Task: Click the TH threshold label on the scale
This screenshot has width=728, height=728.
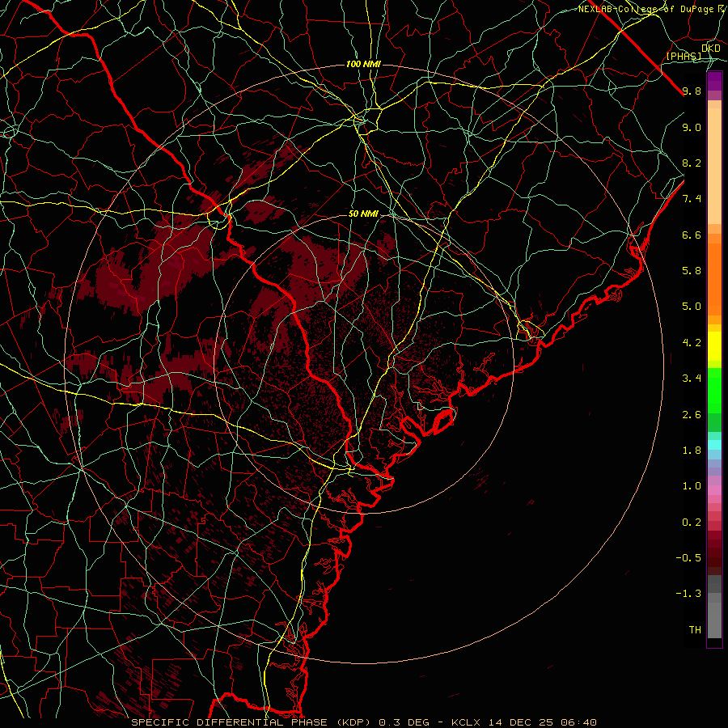Action: click(695, 630)
